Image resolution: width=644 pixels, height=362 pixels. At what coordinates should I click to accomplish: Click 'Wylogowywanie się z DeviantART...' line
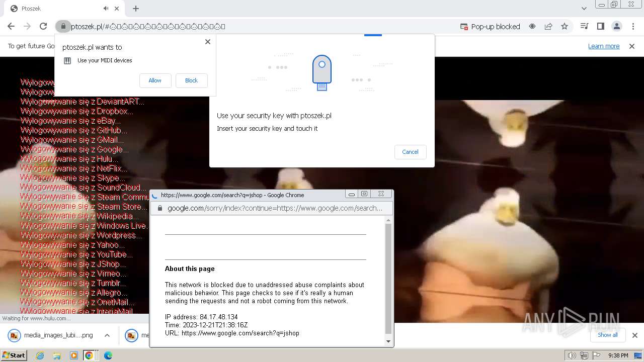[82, 102]
